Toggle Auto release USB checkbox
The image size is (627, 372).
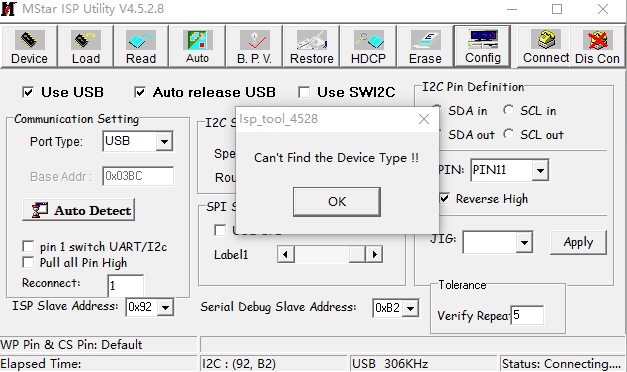pos(140,92)
